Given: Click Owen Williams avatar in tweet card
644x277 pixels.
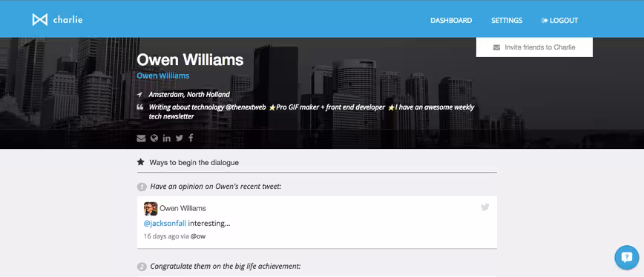Looking at the screenshot, I should (x=151, y=209).
